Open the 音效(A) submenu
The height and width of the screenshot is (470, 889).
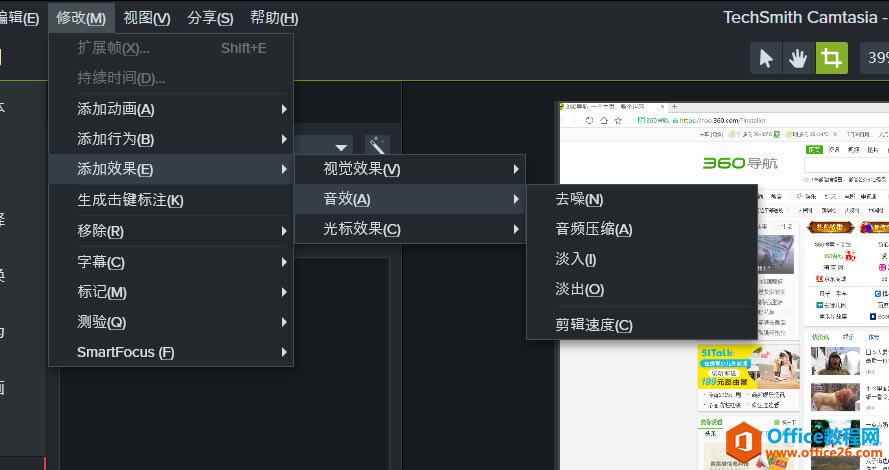click(410, 199)
